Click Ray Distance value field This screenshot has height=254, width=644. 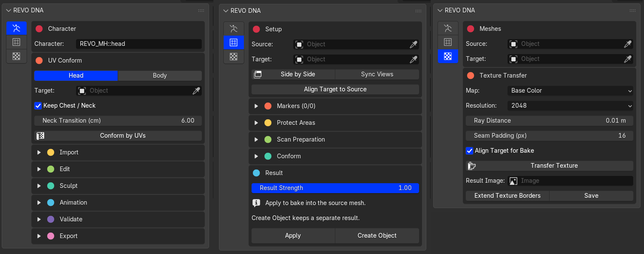click(550, 121)
